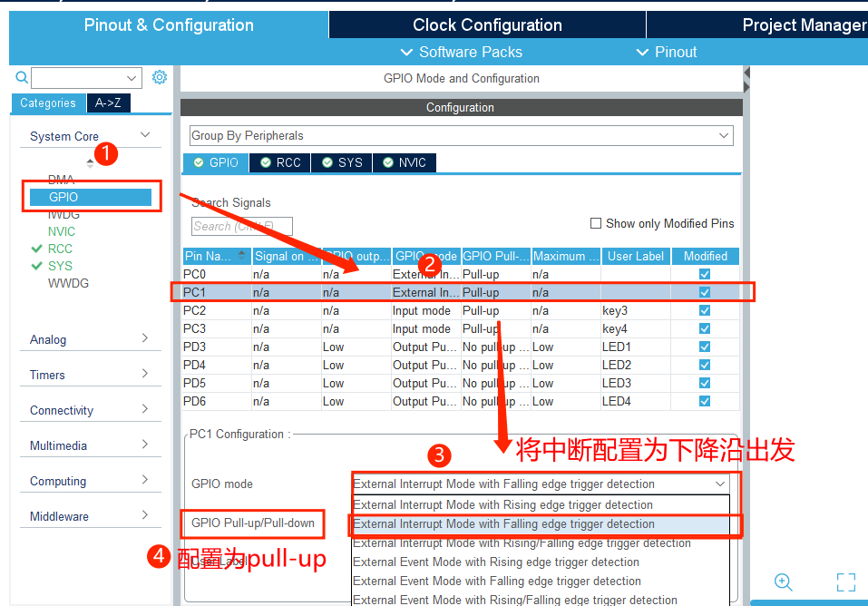Image resolution: width=868 pixels, height=606 pixels.
Task: Open the categories settings gear icon
Action: click(x=160, y=77)
